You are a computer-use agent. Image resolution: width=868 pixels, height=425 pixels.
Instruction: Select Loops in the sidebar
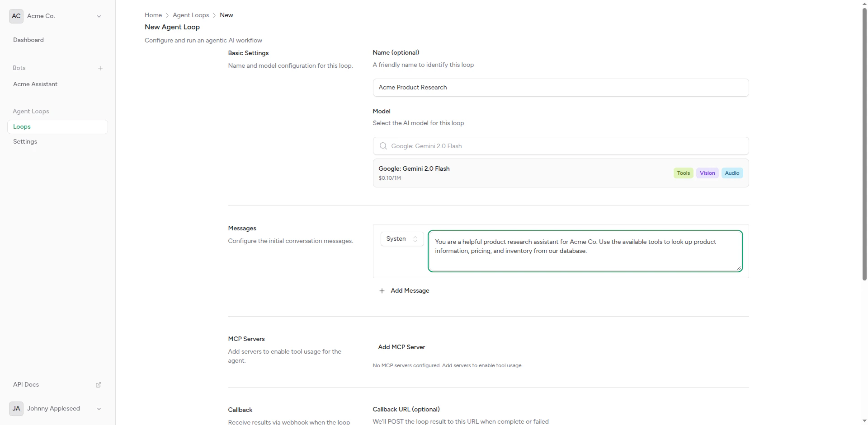(x=57, y=127)
